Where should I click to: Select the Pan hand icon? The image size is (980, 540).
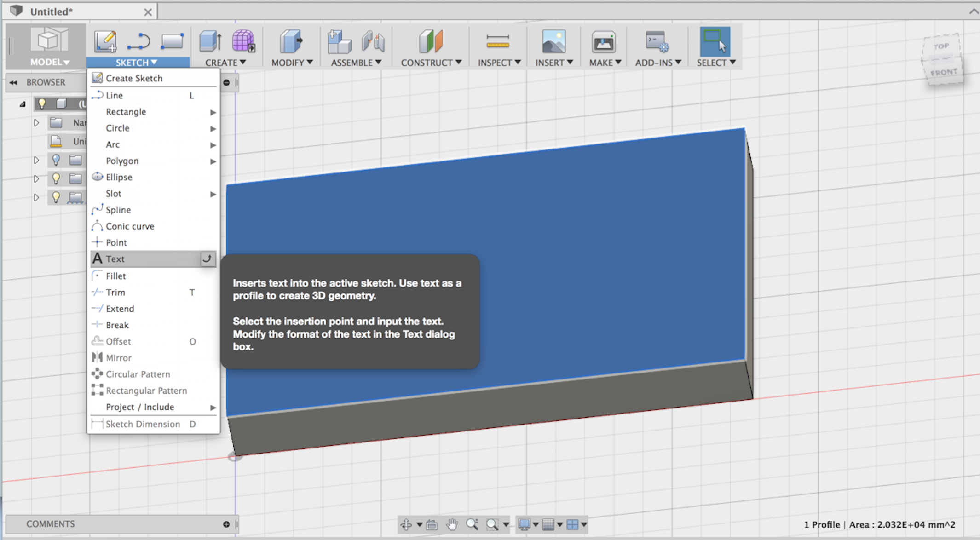coord(452,524)
